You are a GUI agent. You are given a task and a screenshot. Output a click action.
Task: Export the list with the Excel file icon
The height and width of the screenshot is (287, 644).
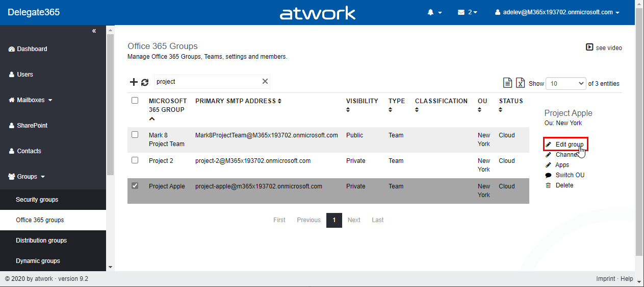[x=520, y=83]
